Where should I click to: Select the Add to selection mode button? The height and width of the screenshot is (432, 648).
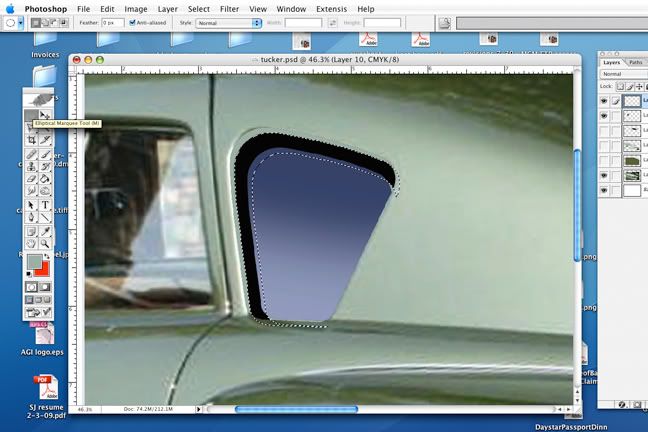(x=45, y=23)
